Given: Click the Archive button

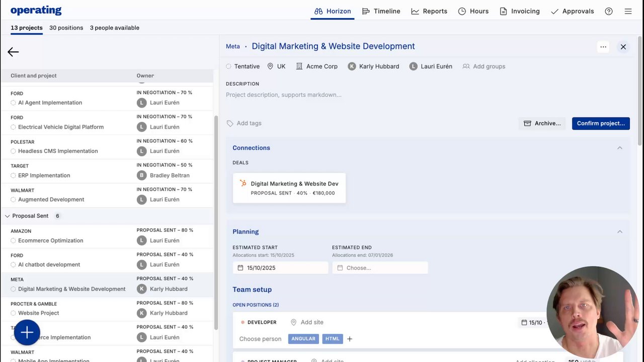Looking at the screenshot, I should point(542,123).
